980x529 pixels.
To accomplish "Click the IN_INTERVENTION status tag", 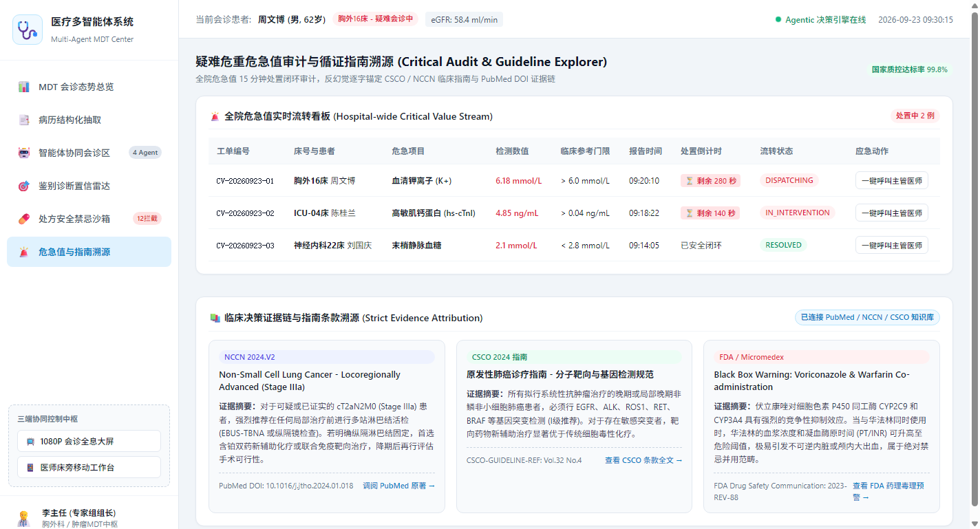I will tap(798, 213).
